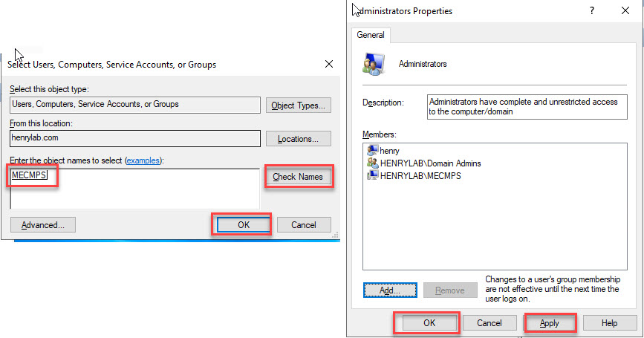
Task: Click the help question mark icon
Action: [592, 11]
